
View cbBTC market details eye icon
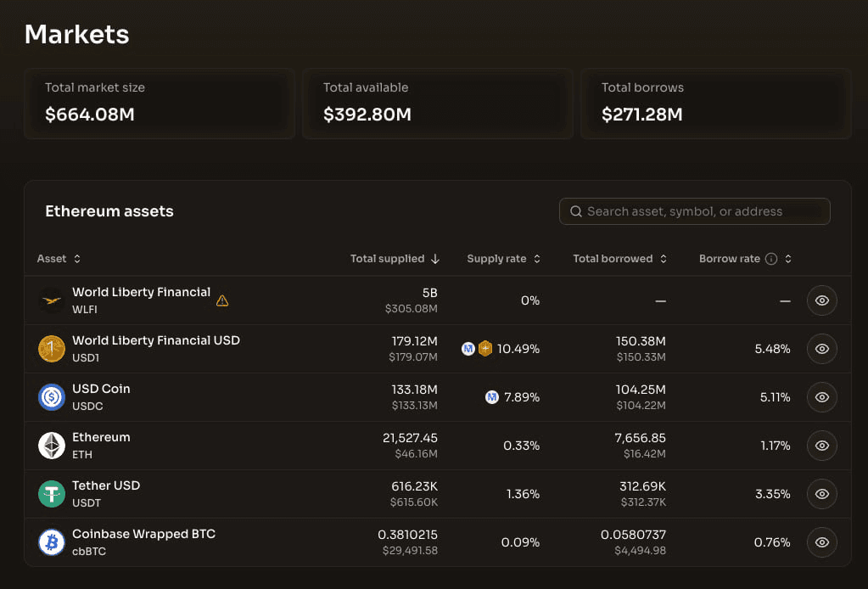click(x=821, y=542)
